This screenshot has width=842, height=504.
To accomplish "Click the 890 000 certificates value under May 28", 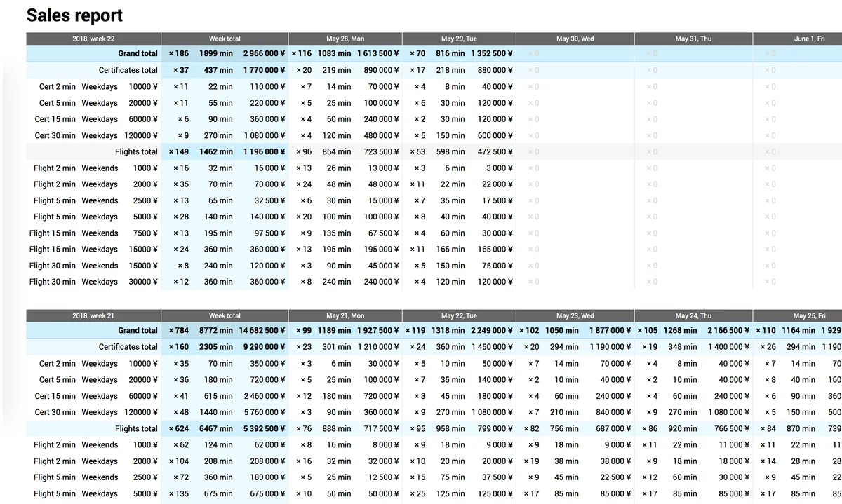I will pos(380,70).
